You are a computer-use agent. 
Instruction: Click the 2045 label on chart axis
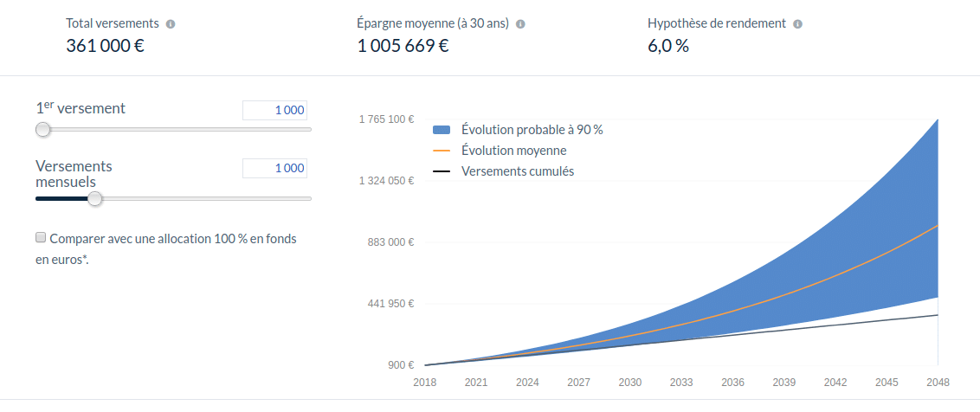tap(887, 383)
